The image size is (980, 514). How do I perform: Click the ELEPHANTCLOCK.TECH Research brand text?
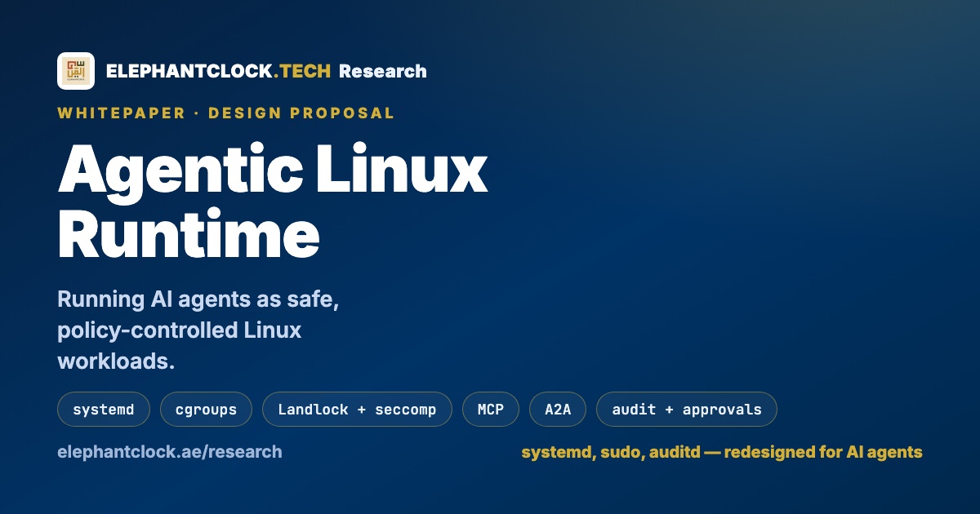pyautogui.click(x=266, y=71)
